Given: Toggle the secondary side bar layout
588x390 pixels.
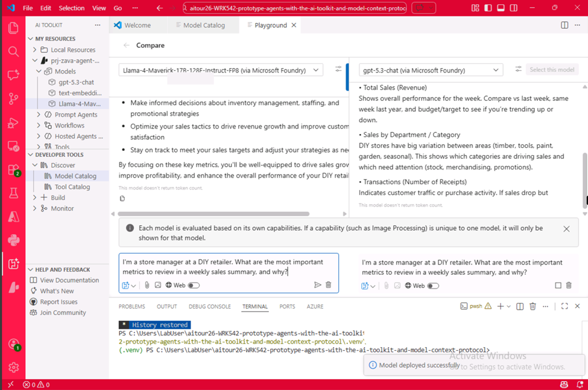Looking at the screenshot, I should [513, 8].
